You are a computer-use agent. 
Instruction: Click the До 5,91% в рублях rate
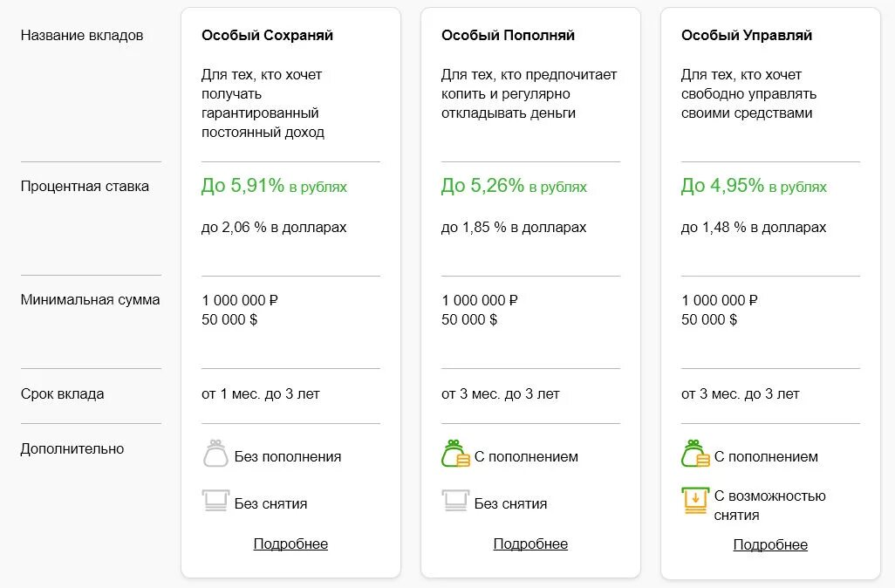coord(274,186)
